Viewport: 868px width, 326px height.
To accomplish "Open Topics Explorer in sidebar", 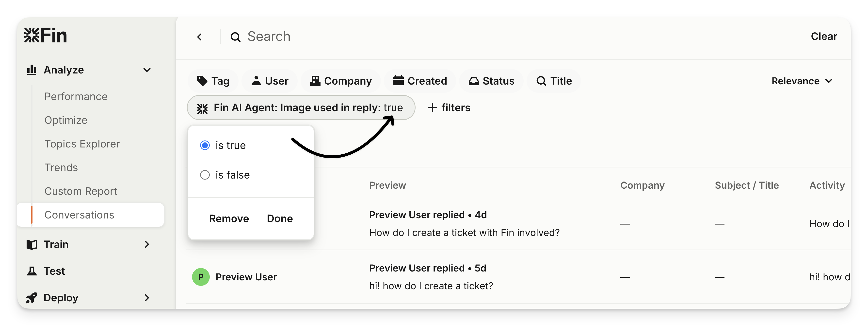I will (82, 144).
